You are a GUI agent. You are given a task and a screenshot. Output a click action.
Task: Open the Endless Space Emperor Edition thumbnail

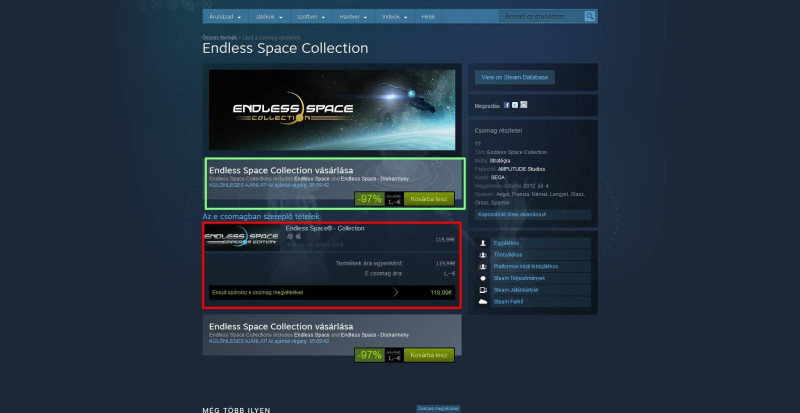coord(242,237)
